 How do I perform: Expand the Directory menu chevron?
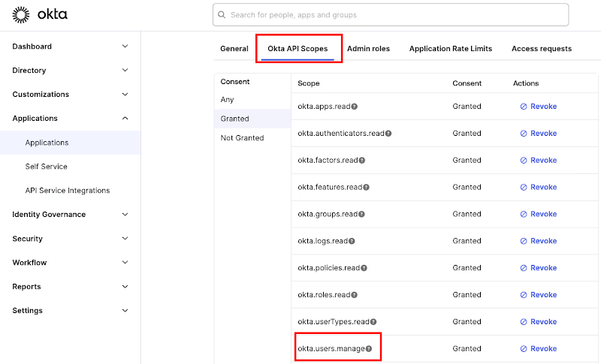click(x=125, y=70)
